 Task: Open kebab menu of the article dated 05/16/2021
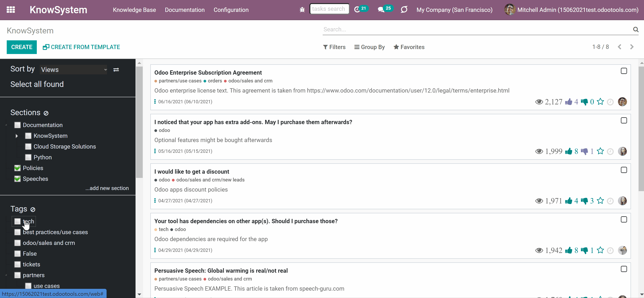pyautogui.click(x=155, y=151)
